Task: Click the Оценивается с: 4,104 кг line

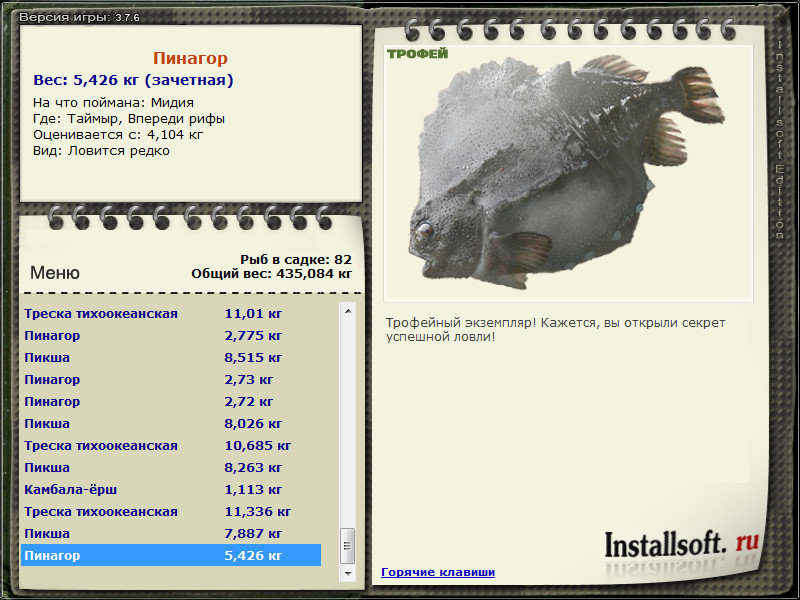Action: click(118, 135)
